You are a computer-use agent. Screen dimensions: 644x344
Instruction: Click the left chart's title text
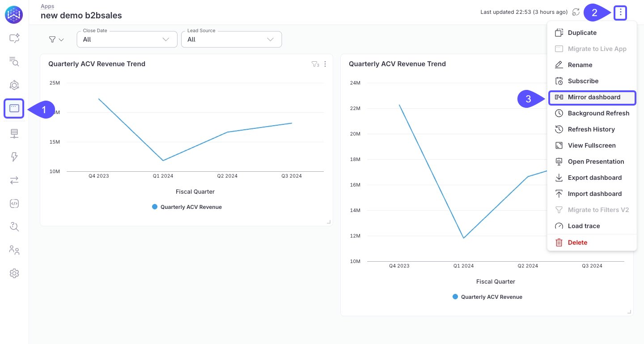coord(97,64)
